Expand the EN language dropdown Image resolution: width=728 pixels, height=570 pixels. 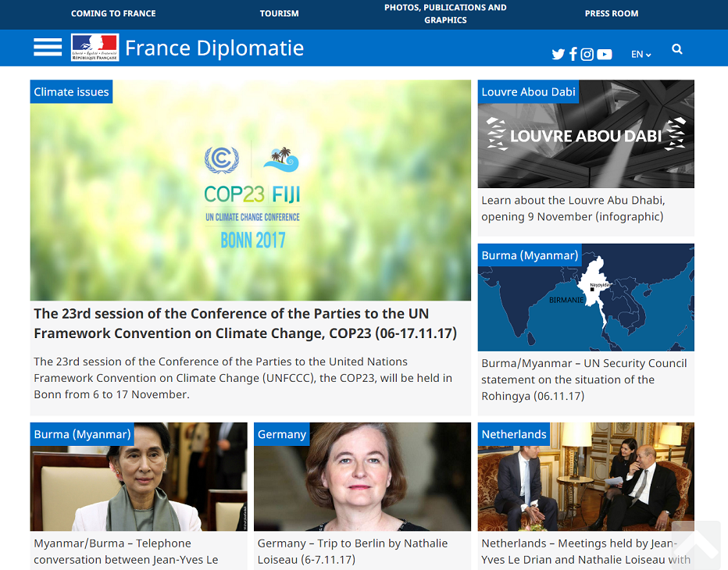point(641,55)
